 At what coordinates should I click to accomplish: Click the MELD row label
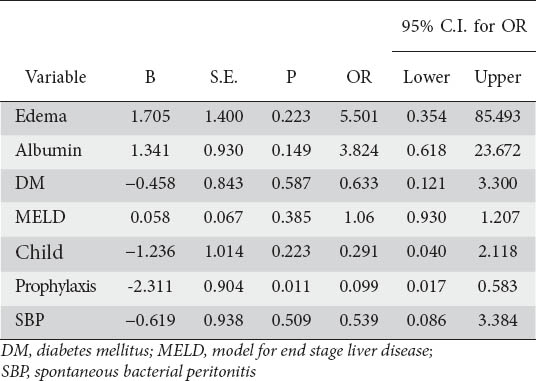tap(40, 217)
